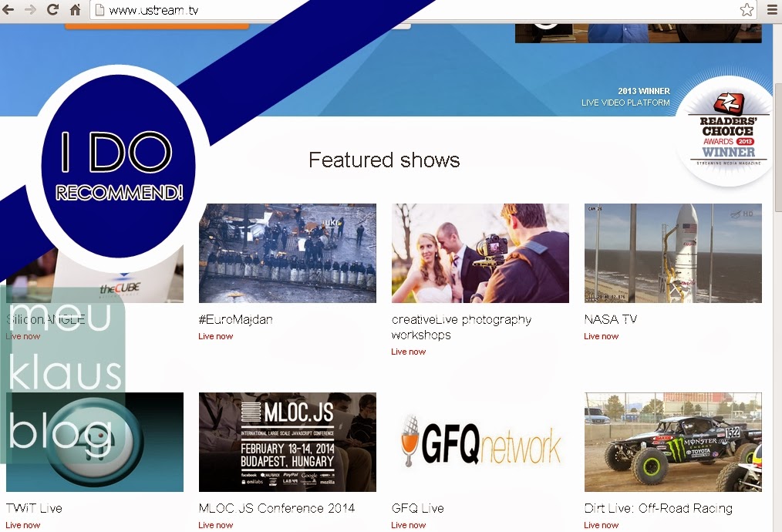Click Live now under TWiT Live
782x532 pixels.
point(23,526)
